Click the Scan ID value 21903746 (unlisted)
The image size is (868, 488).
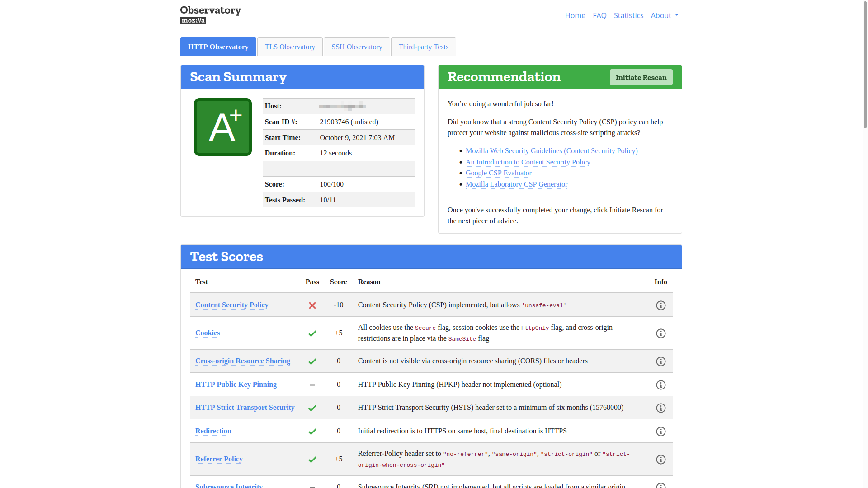[x=349, y=122]
